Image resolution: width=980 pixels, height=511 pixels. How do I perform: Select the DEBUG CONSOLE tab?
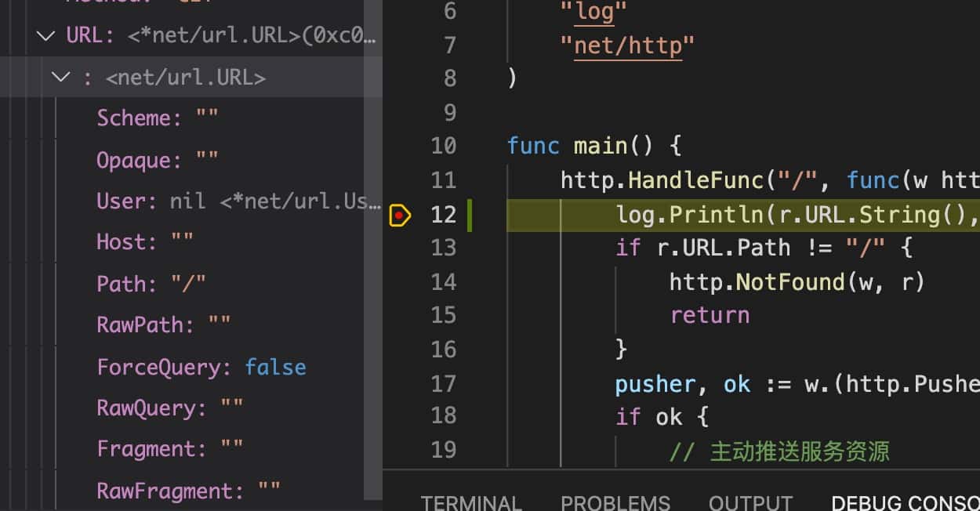906,502
